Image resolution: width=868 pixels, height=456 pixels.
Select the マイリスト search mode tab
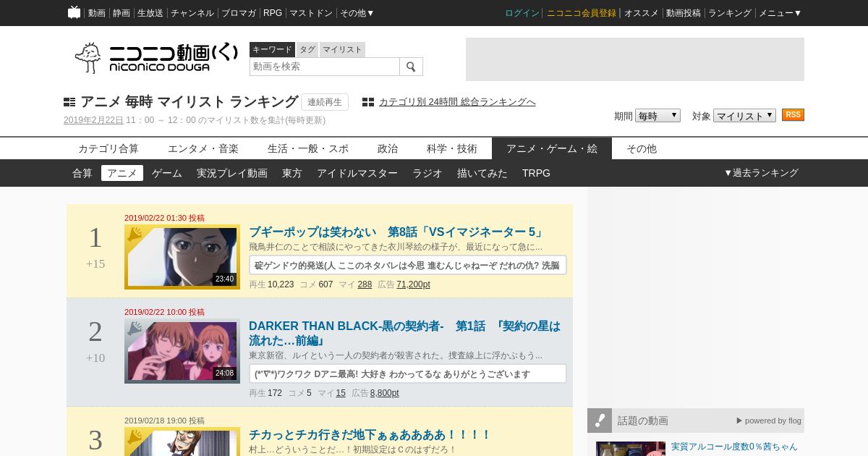tap(342, 49)
